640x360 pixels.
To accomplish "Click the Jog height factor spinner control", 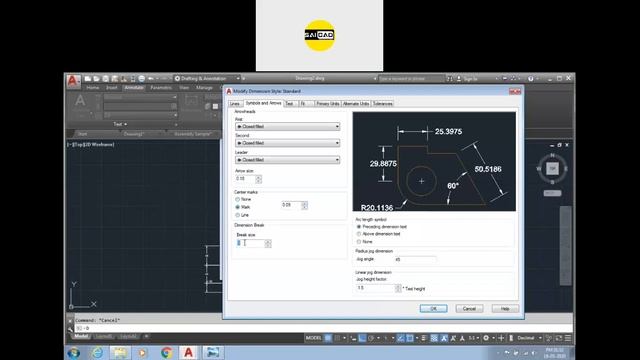I will point(398,288).
